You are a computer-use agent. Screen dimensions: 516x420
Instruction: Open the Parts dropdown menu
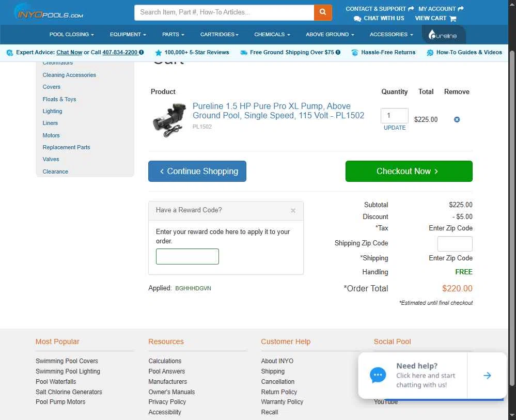[173, 34]
